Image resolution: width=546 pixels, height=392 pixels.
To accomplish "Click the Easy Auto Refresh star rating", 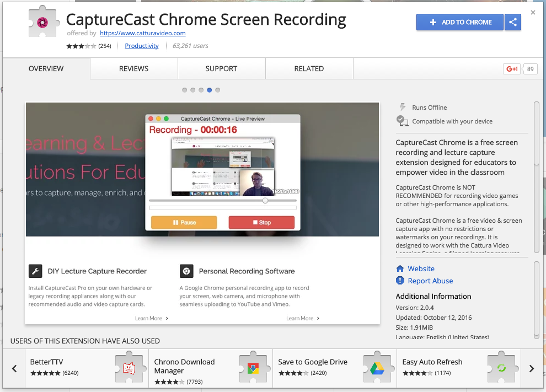I will pyautogui.click(x=418, y=373).
